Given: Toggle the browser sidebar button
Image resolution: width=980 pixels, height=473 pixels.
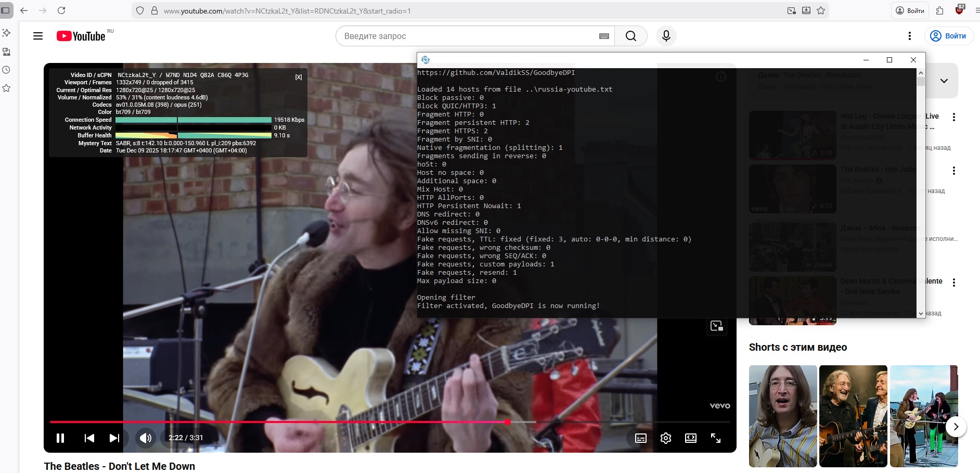Looking at the screenshot, I should [x=6, y=10].
